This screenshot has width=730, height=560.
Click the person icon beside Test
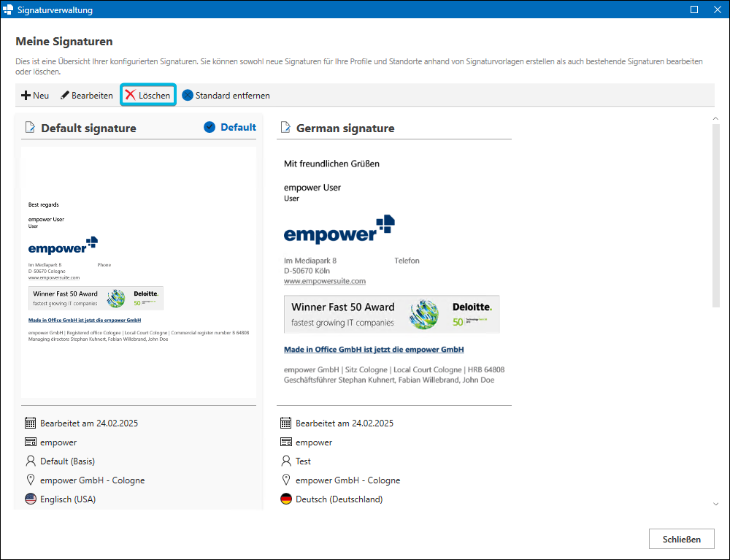coord(286,461)
